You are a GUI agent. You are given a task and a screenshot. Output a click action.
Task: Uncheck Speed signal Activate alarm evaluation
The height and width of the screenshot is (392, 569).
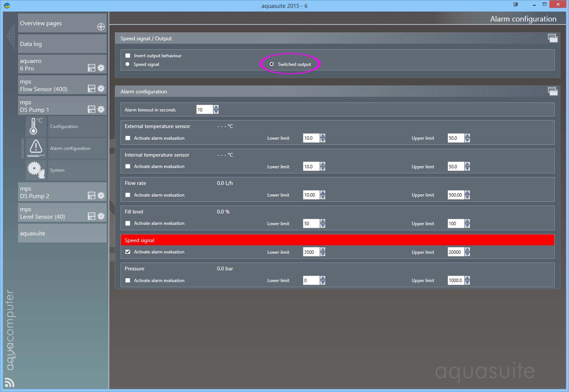128,252
